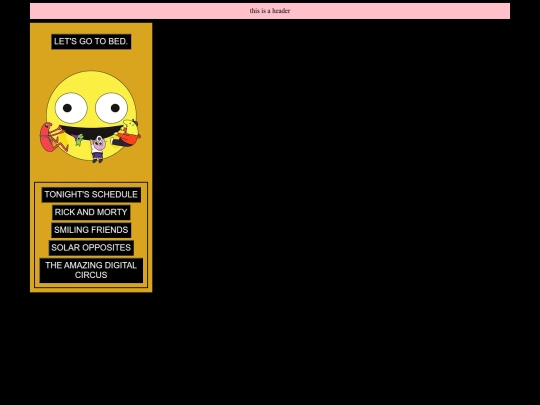Open the SOLAR OPPOSITES entry
Image resolution: width=540 pixels, height=405 pixels.
[91, 248]
